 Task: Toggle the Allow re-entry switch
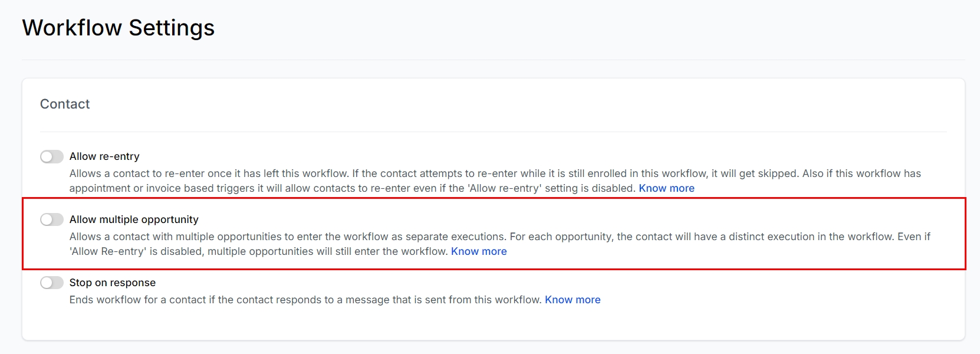point(52,156)
